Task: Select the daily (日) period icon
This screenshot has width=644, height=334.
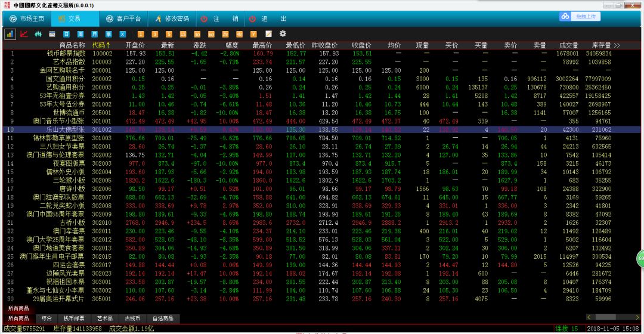Action: coord(66,34)
